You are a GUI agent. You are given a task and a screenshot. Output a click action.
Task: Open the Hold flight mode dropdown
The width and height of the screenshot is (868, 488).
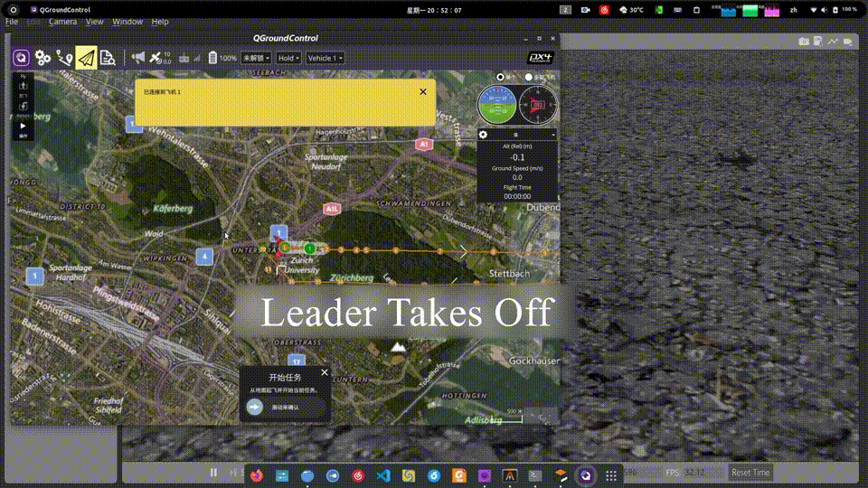tap(288, 58)
